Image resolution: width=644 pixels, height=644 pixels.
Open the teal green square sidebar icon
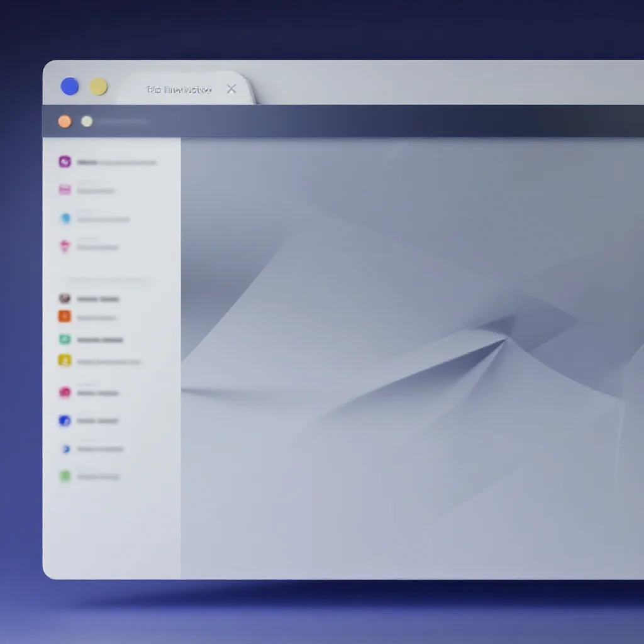pyautogui.click(x=65, y=339)
